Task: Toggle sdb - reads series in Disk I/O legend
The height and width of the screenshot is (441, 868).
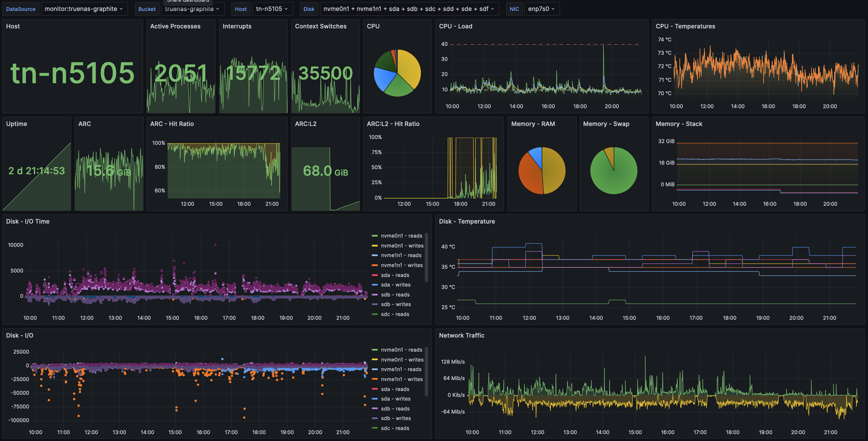Action: (395, 409)
